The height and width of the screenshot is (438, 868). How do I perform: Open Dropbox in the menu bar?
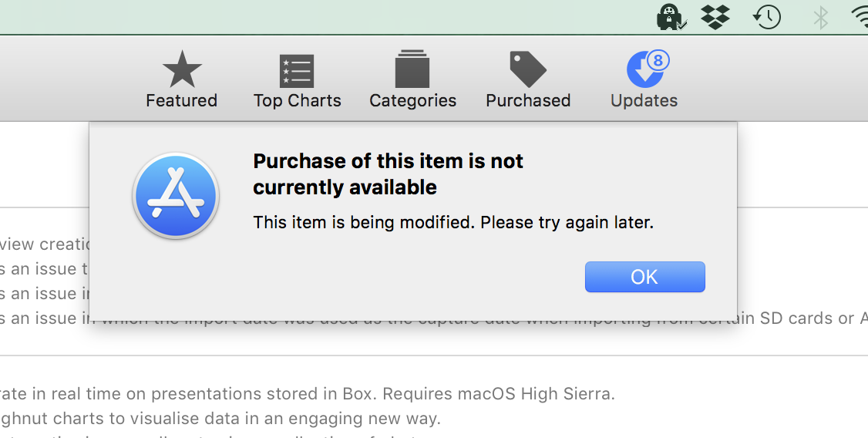715,17
